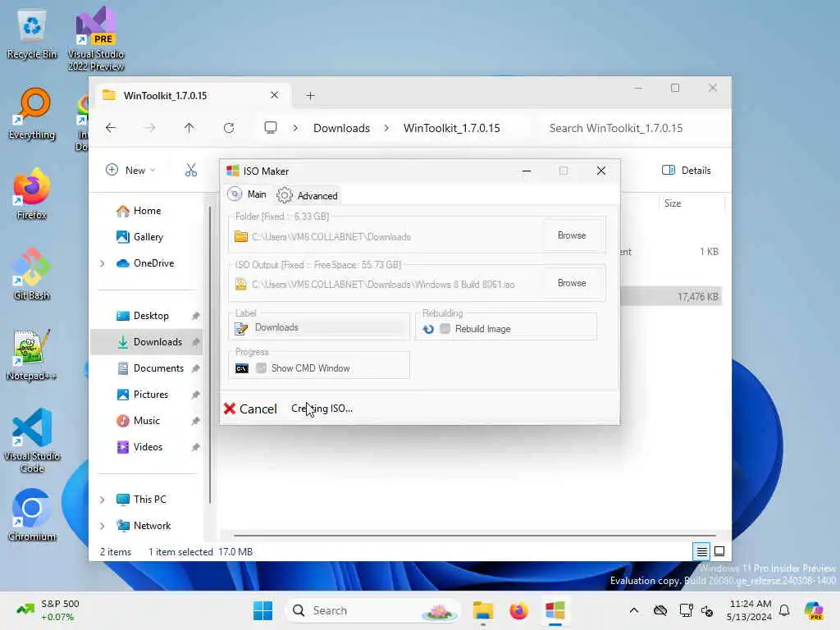
Task: Switch Explorer to large thumbnails view
Action: click(719, 551)
